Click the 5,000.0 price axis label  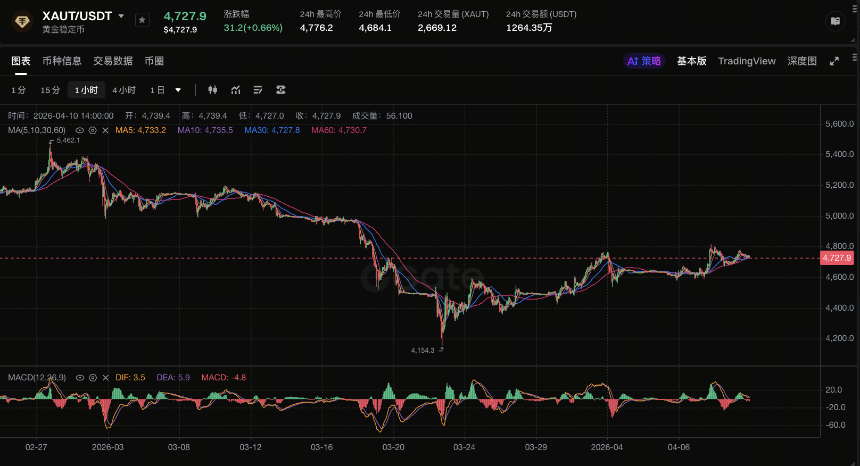[839, 216]
